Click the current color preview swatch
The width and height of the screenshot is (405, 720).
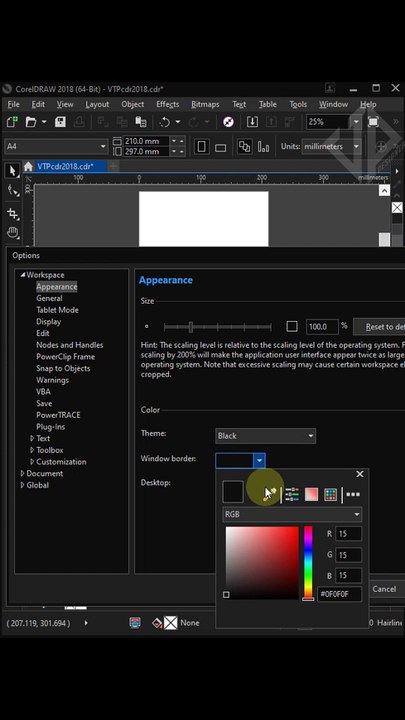233,492
